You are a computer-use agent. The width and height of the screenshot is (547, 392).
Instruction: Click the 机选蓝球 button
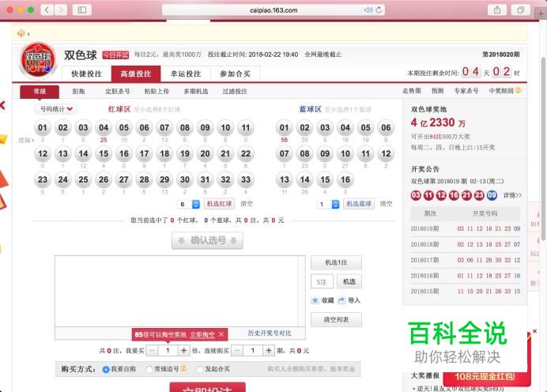click(359, 204)
